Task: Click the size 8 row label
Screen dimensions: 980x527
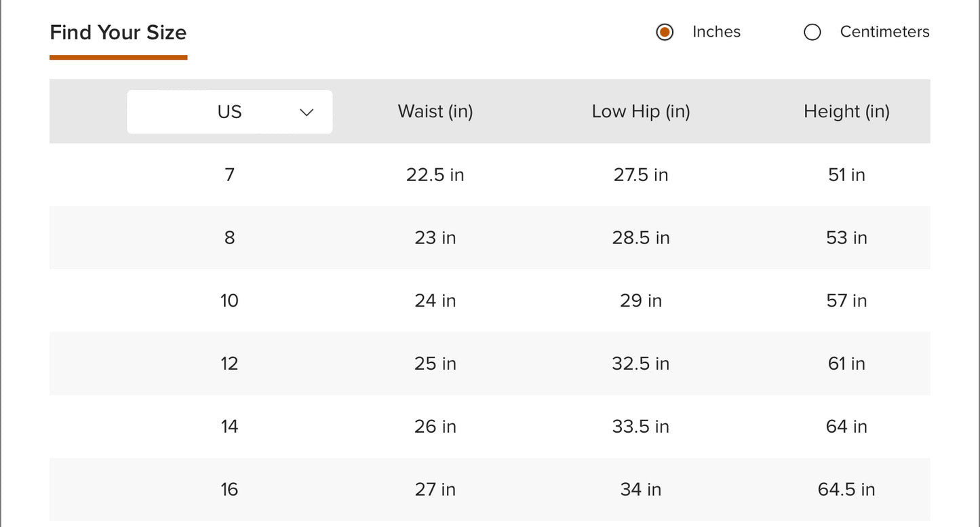Action: point(230,238)
